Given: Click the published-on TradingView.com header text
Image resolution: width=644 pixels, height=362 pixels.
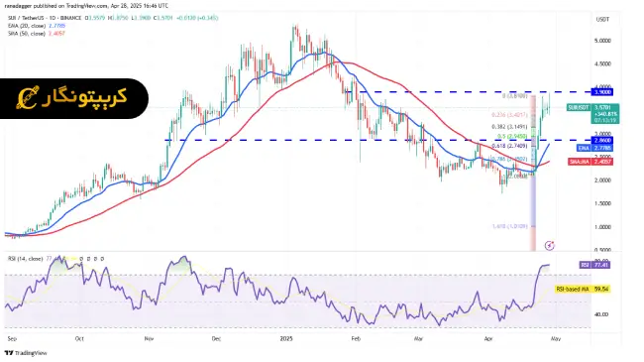Looking at the screenshot, I should (x=86, y=6).
